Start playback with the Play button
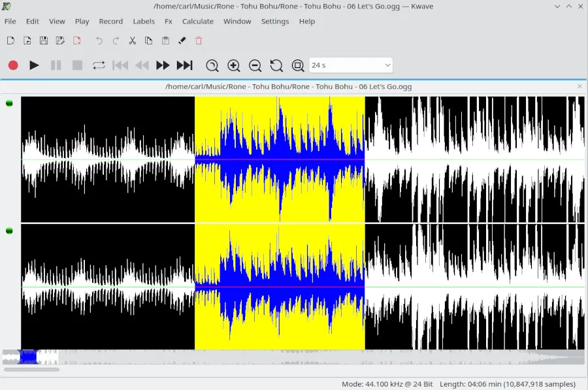588x390 pixels. point(34,65)
